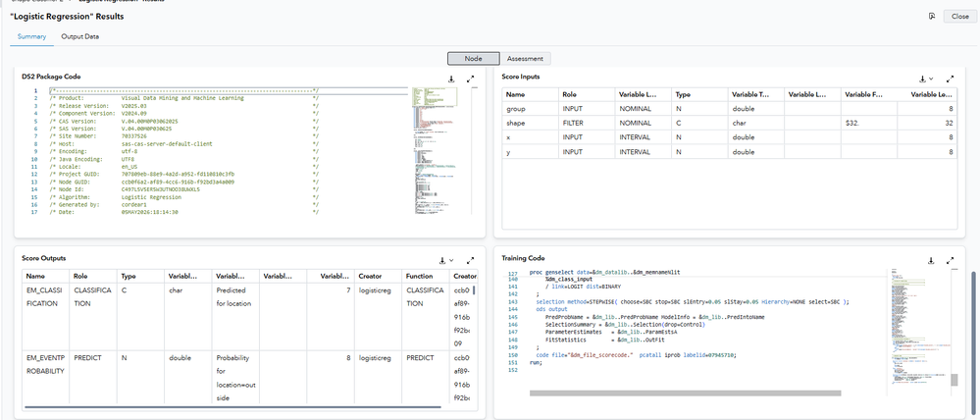Download the Score Outputs table
The image size is (980, 420).
(442, 261)
